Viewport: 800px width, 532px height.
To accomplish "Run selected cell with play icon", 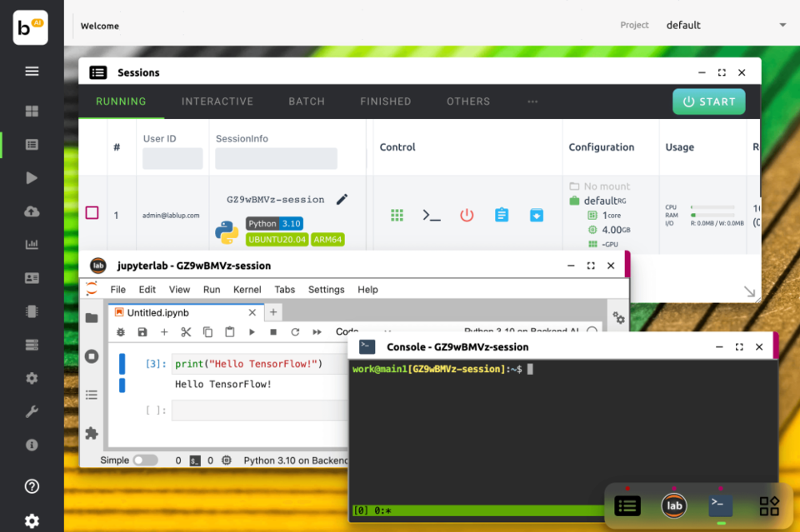I will coord(252,332).
